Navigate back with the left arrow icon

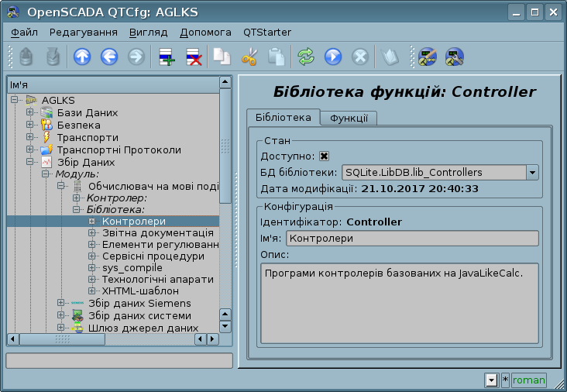pyautogui.click(x=109, y=57)
